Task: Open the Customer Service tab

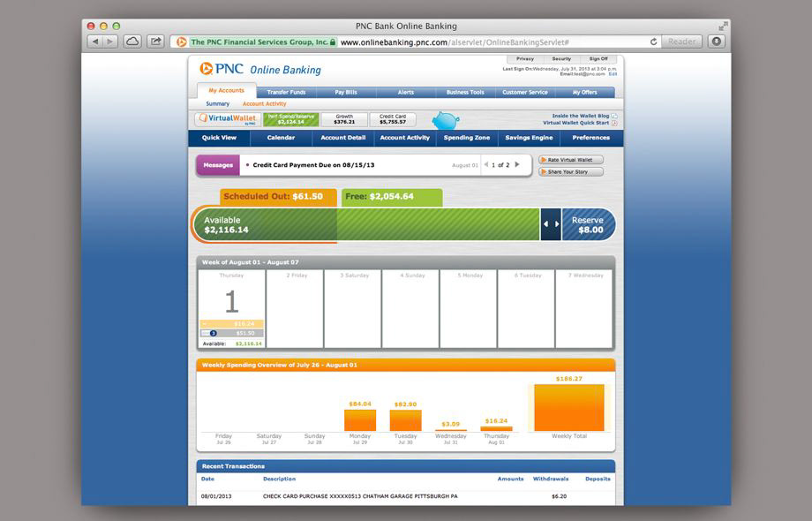Action: coord(525,92)
